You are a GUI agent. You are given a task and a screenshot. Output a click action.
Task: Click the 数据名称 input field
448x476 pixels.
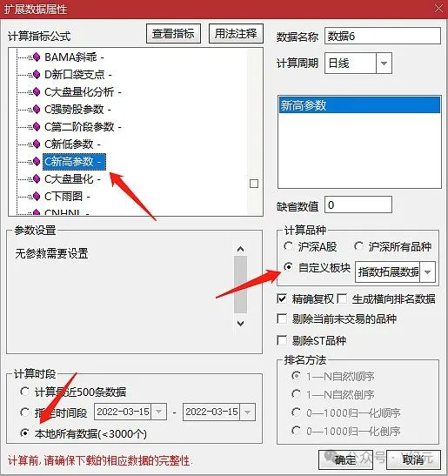pos(383,37)
